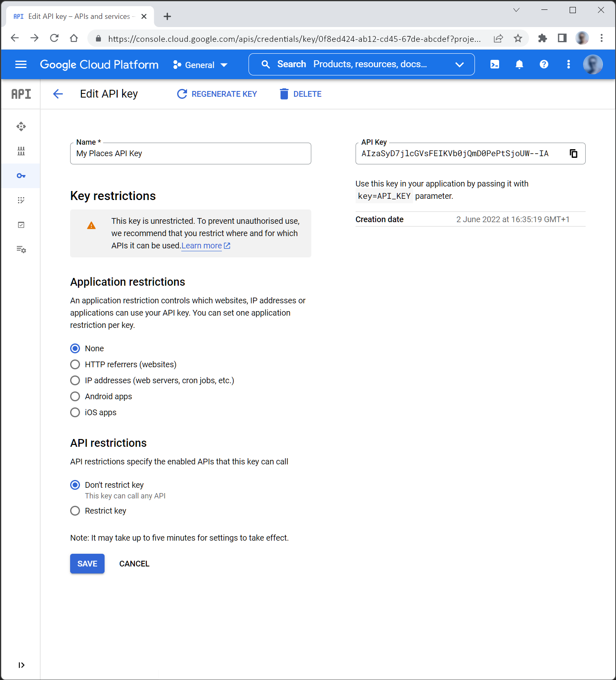Open the Cloud Shell terminal icon
The height and width of the screenshot is (680, 616).
click(495, 64)
